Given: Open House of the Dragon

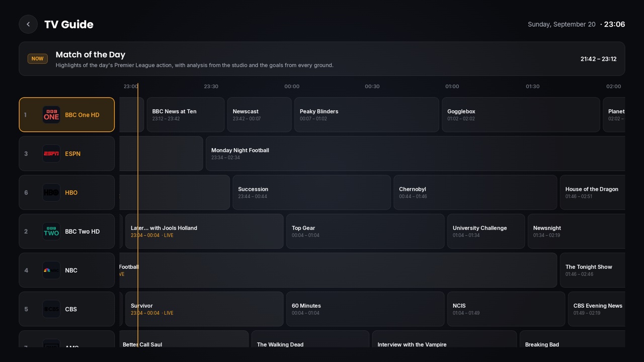Looking at the screenshot, I should tap(592, 193).
